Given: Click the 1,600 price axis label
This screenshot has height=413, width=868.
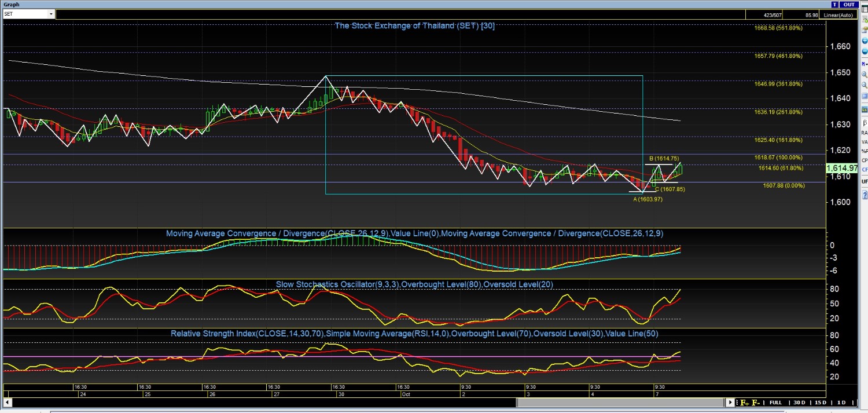Looking at the screenshot, I should [840, 202].
